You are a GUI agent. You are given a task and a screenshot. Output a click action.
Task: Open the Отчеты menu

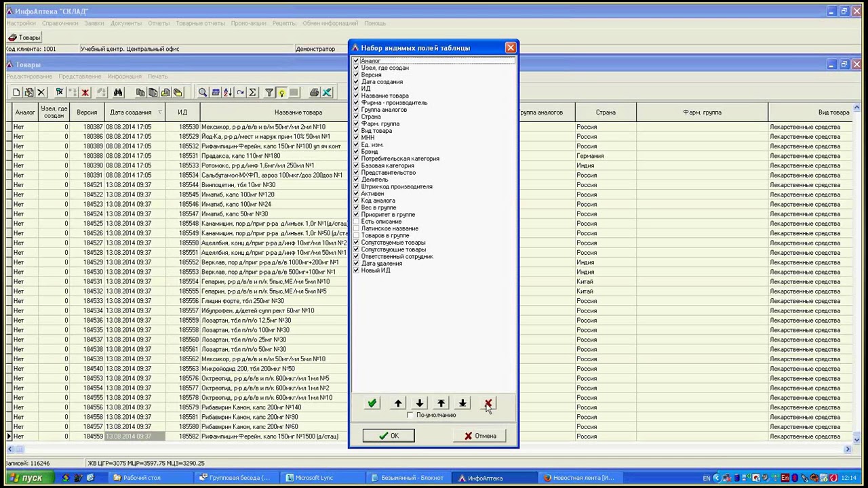pos(159,23)
